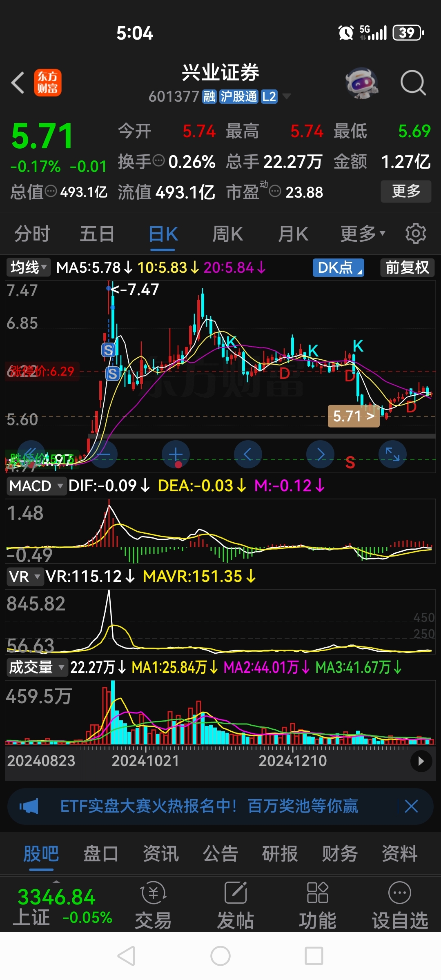Tap 设自选 add to watchlist

[x=400, y=905]
